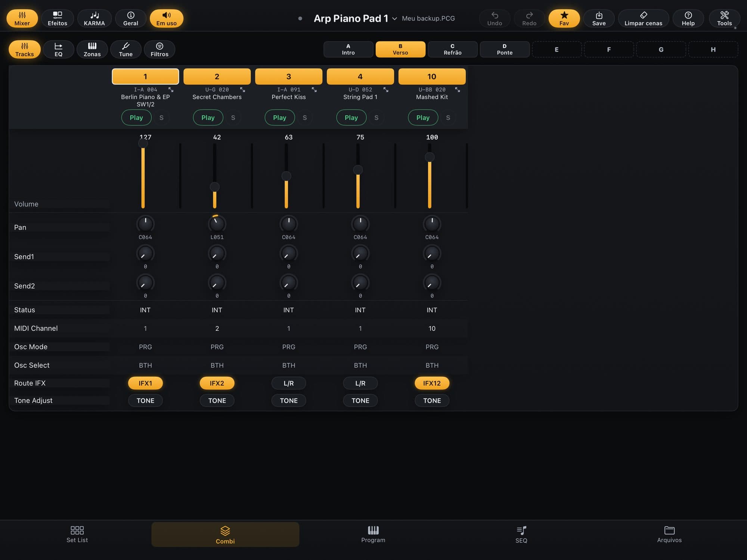Viewport: 747px width, 560px height.
Task: Switch to the Tune sub-tab
Action: (125, 49)
